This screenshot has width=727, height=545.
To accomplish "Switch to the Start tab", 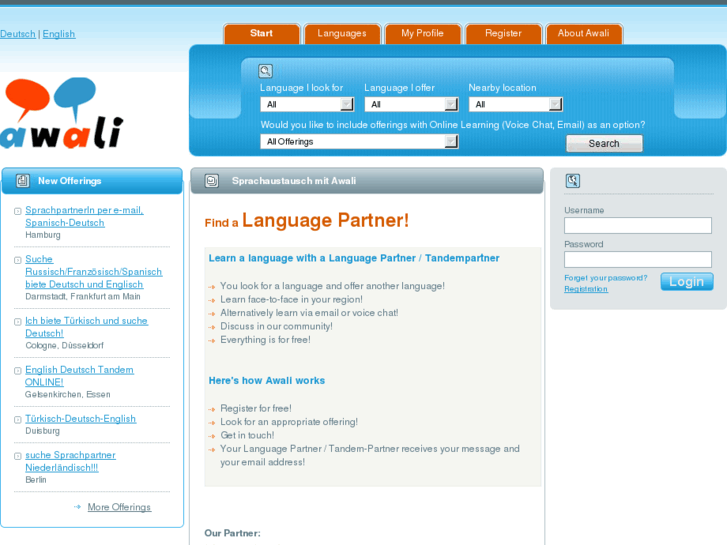I will point(261,33).
